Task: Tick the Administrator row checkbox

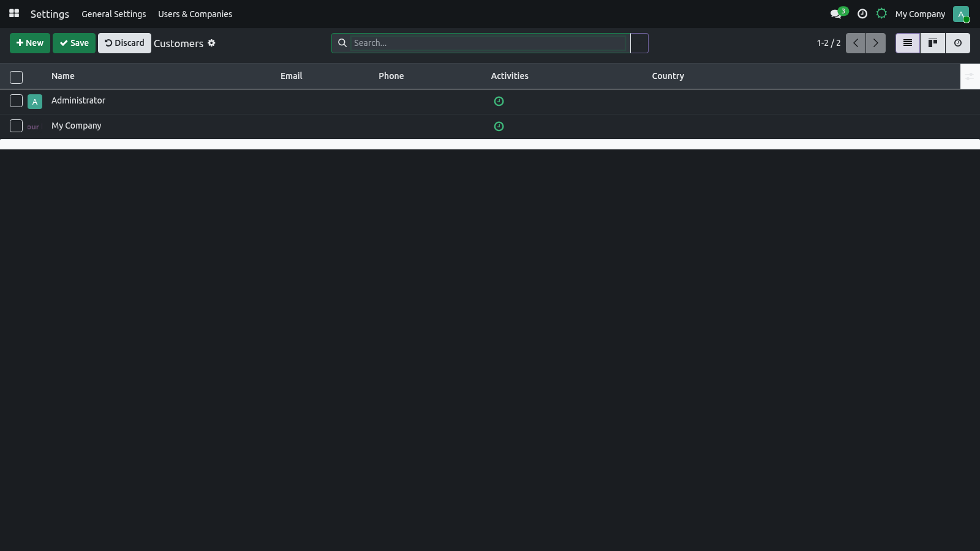Action: (x=17, y=101)
